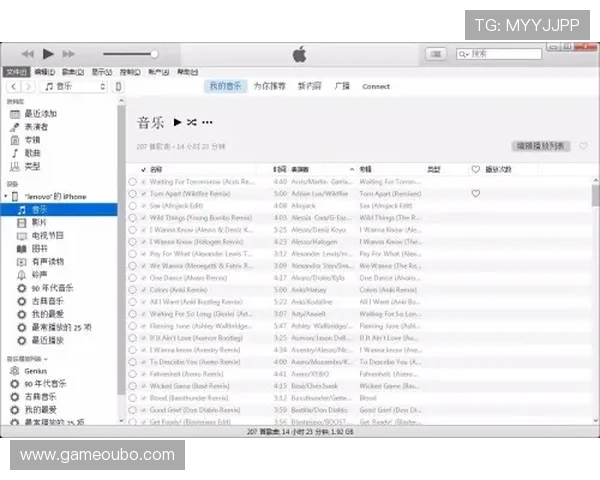Sort by the 时间 column header

(x=279, y=169)
